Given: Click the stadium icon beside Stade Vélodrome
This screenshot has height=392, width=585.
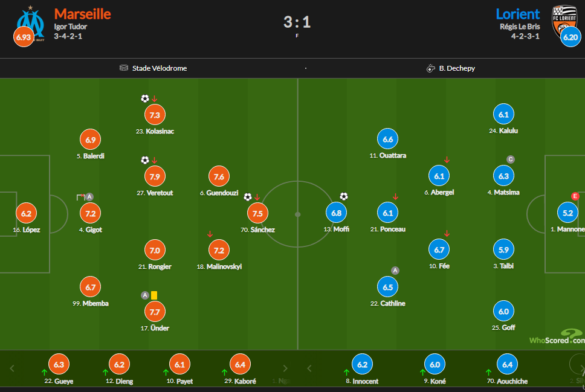Looking at the screenshot, I should pos(124,68).
